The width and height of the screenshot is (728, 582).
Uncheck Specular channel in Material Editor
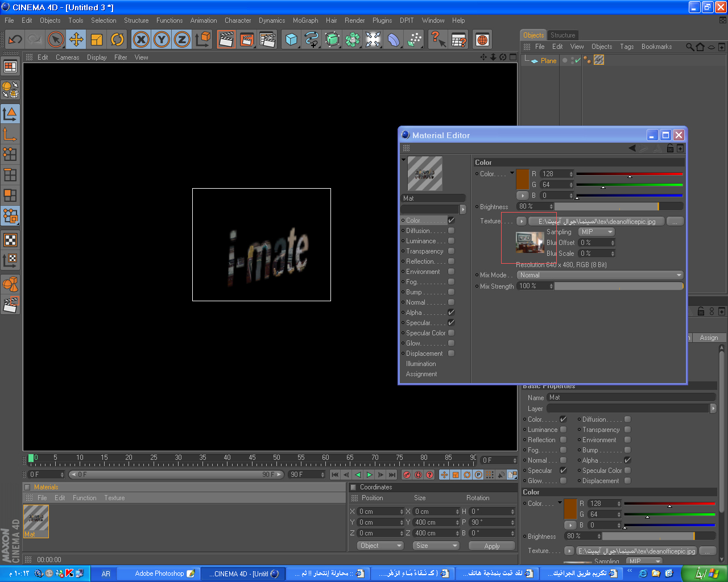click(451, 323)
